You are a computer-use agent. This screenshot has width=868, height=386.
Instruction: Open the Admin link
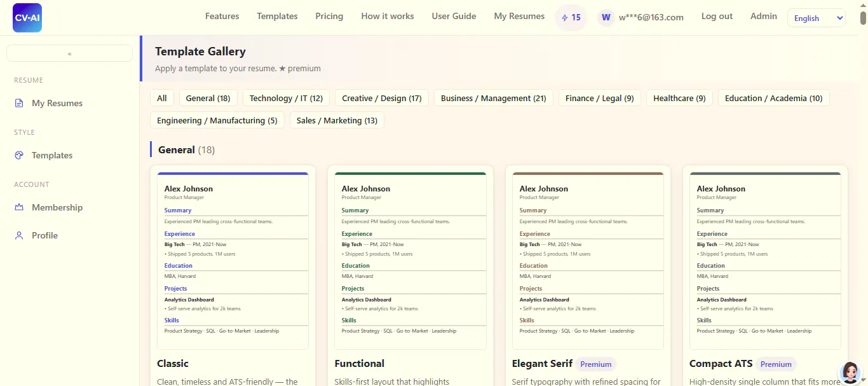point(764,17)
